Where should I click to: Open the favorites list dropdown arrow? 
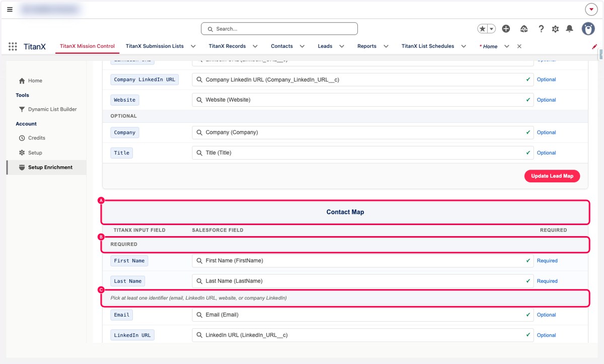[x=492, y=29]
